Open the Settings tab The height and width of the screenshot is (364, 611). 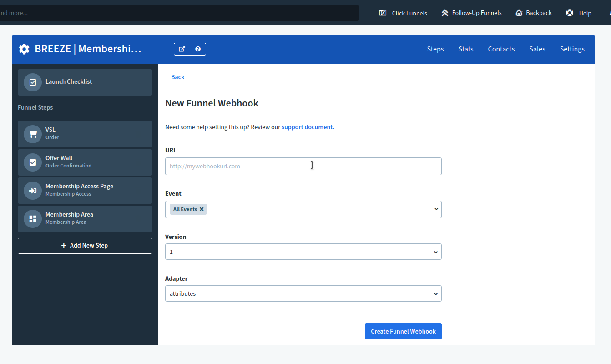pyautogui.click(x=572, y=49)
